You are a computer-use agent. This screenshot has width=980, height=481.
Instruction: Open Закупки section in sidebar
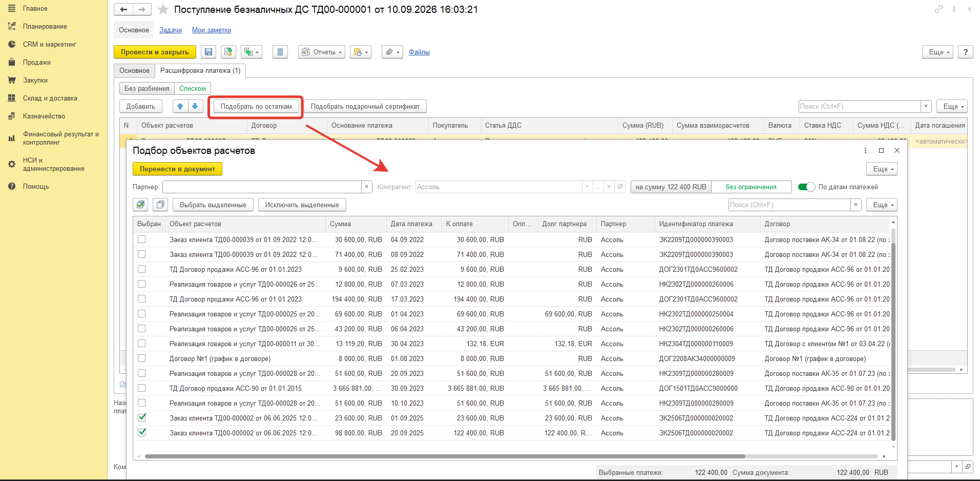(35, 80)
